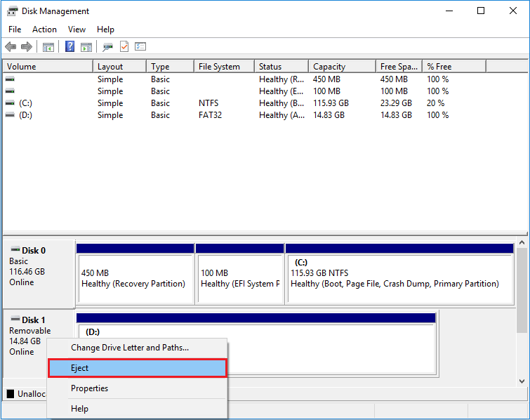
Task: Click the Settings list toolbar icon
Action: [x=140, y=46]
